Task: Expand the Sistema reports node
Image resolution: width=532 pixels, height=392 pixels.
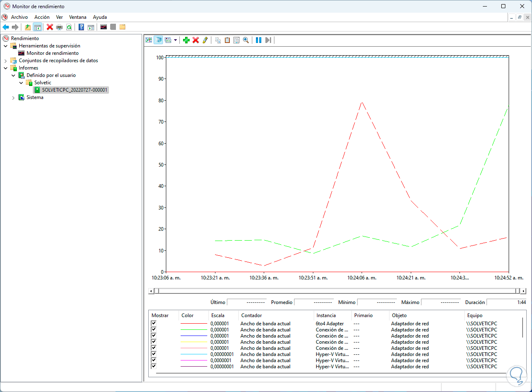Action: click(x=13, y=98)
